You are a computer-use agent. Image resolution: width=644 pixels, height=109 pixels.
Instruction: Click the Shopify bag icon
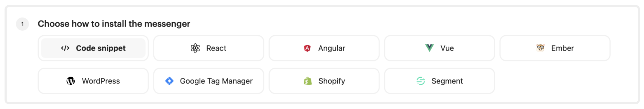click(307, 81)
